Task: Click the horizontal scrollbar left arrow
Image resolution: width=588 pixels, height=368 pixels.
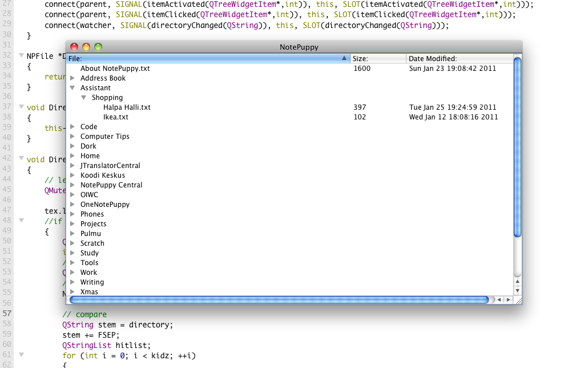Action: pyautogui.click(x=498, y=299)
